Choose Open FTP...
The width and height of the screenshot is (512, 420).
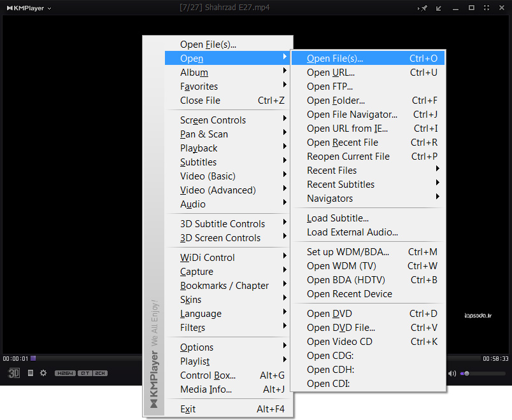tap(368, 87)
